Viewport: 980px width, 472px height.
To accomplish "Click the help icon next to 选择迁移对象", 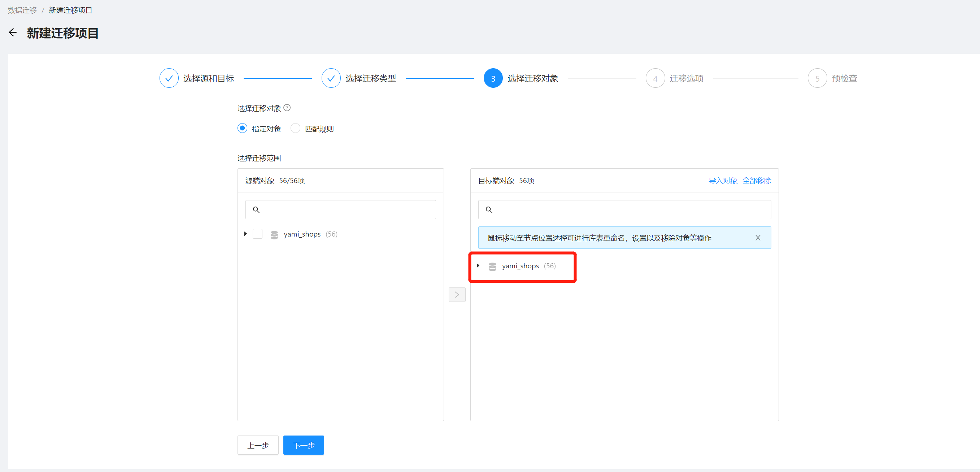I will [287, 108].
